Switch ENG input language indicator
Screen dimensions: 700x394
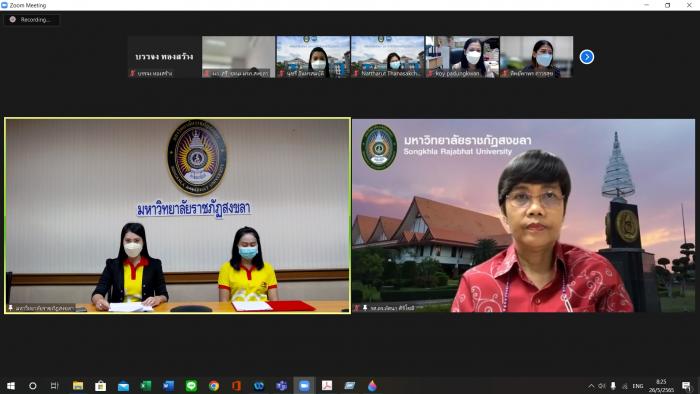pos(638,386)
